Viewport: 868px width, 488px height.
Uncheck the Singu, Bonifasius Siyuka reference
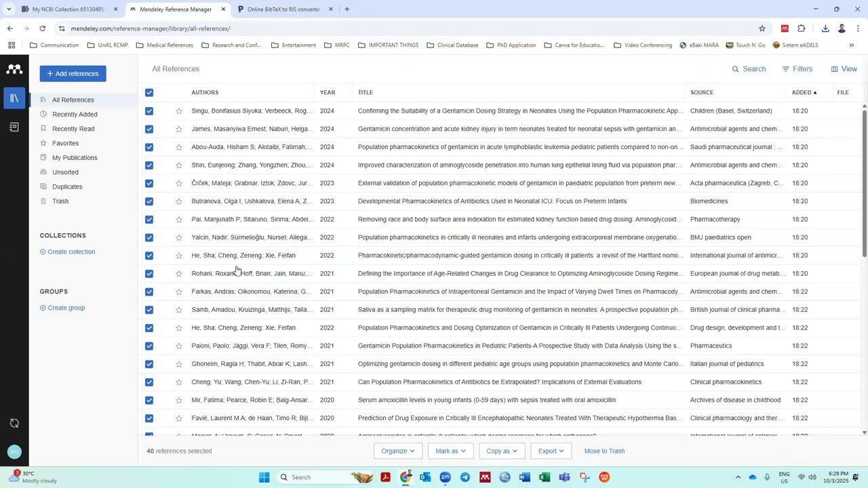[149, 111]
